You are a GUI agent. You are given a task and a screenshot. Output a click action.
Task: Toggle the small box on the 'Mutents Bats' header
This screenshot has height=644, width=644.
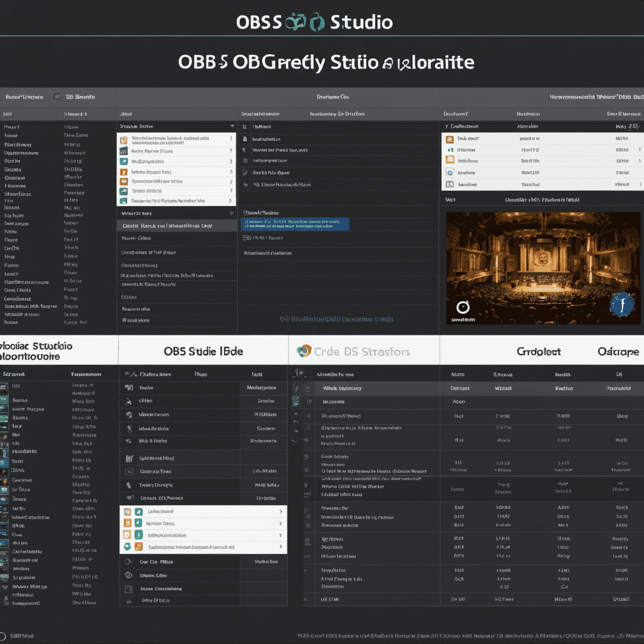(232, 213)
